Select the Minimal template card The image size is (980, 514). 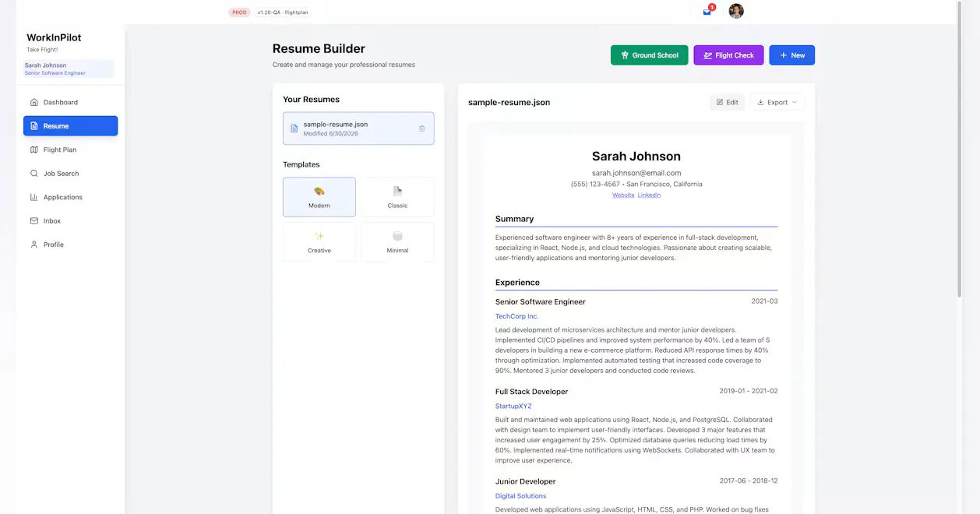pos(397,241)
